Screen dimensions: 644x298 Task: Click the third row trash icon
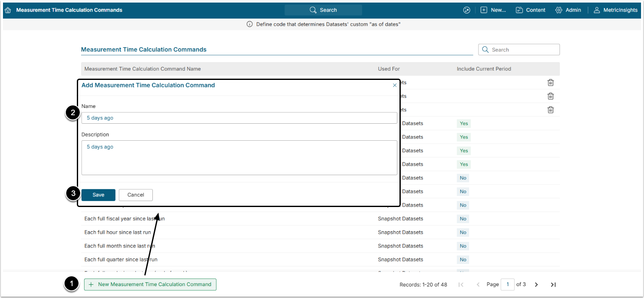(551, 110)
